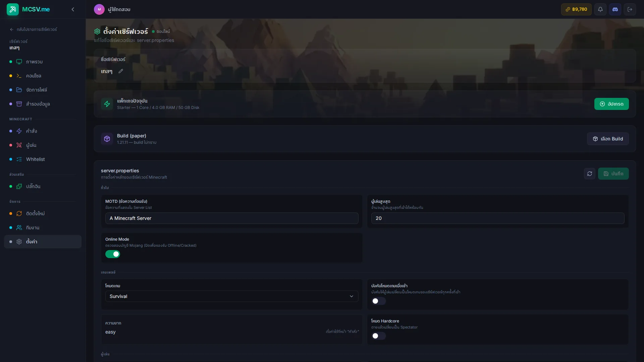The image size is (644, 362).
Task: Click the green upgrade package button
Action: [611, 104]
